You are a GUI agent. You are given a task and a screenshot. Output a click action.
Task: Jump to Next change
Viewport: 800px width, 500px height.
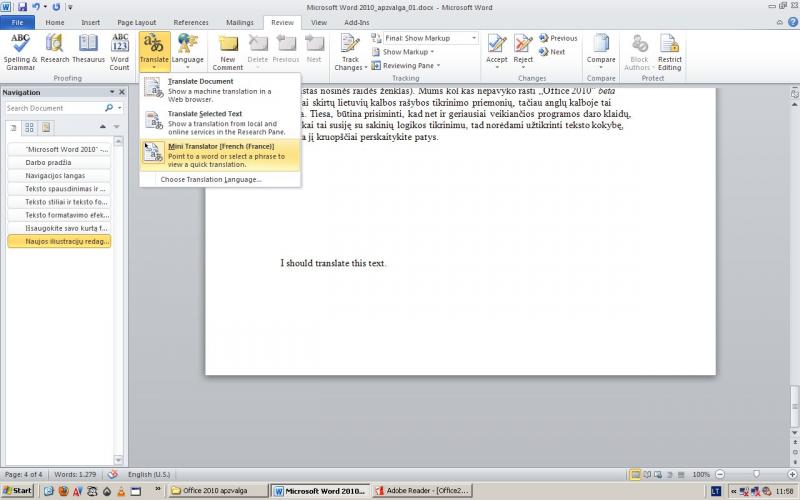click(x=552, y=52)
